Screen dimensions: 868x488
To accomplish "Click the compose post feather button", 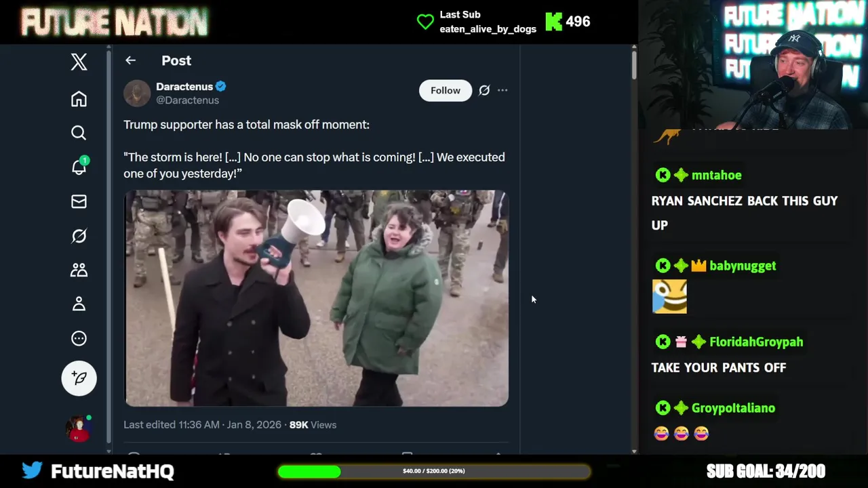I will click(x=79, y=378).
